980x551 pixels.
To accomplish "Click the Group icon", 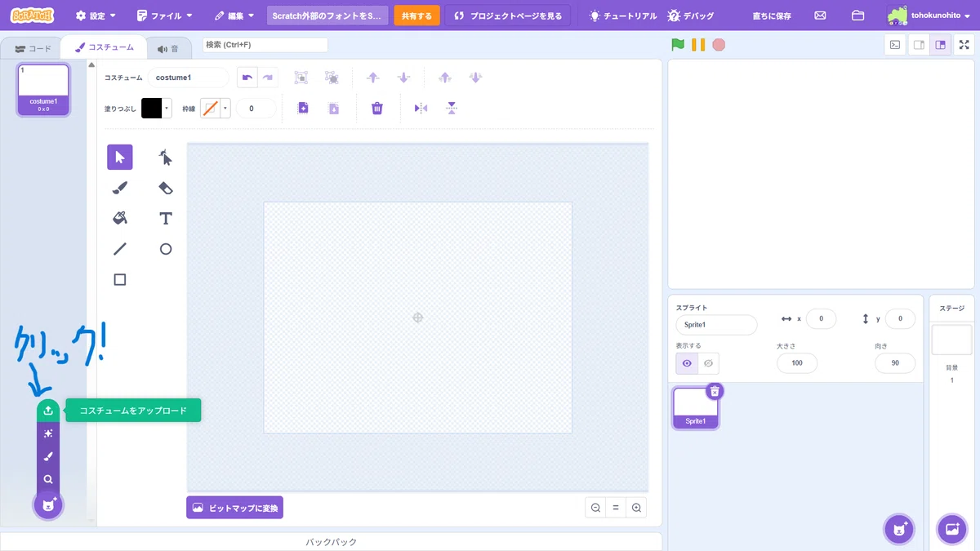I will [x=301, y=78].
